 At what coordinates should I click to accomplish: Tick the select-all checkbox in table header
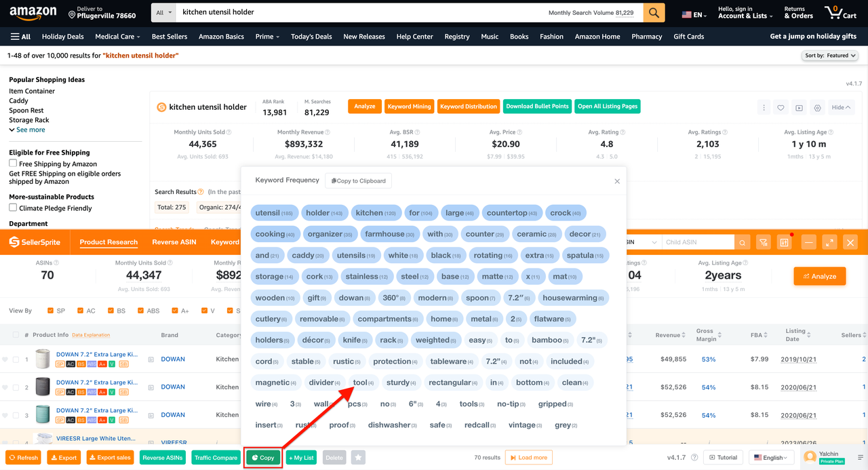point(16,335)
